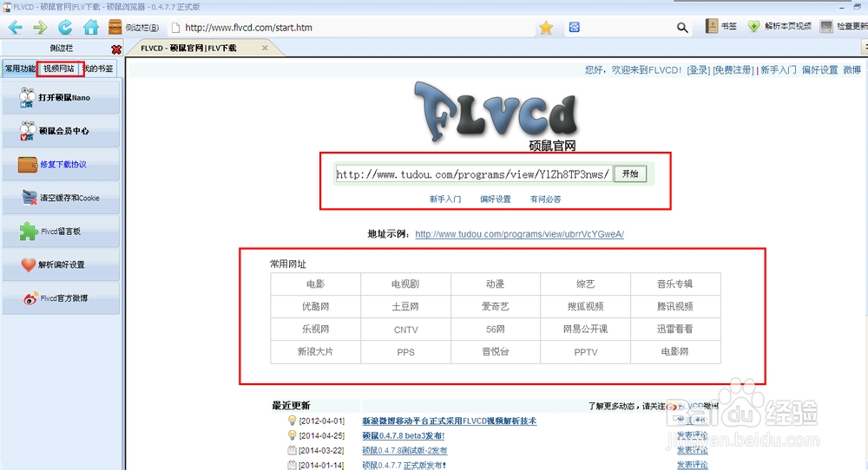Open 有问必答 link
The width and height of the screenshot is (868, 470).
(x=545, y=199)
